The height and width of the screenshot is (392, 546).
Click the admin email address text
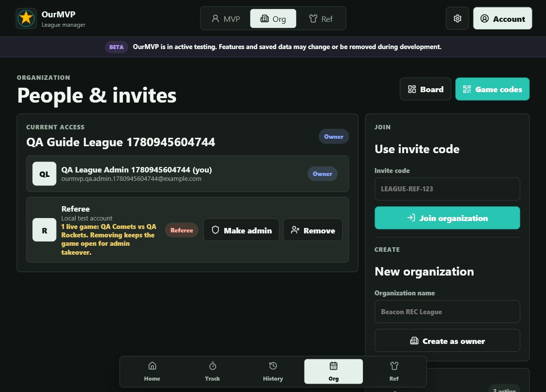tap(131, 179)
